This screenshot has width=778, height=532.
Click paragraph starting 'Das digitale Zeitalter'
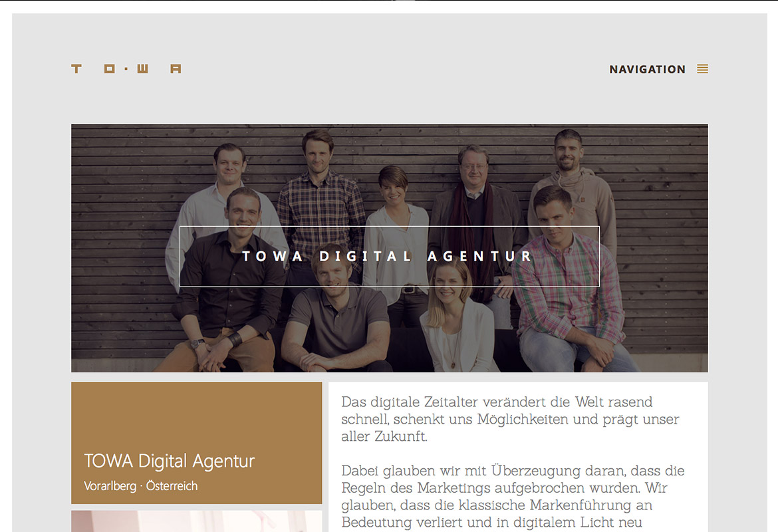point(510,419)
